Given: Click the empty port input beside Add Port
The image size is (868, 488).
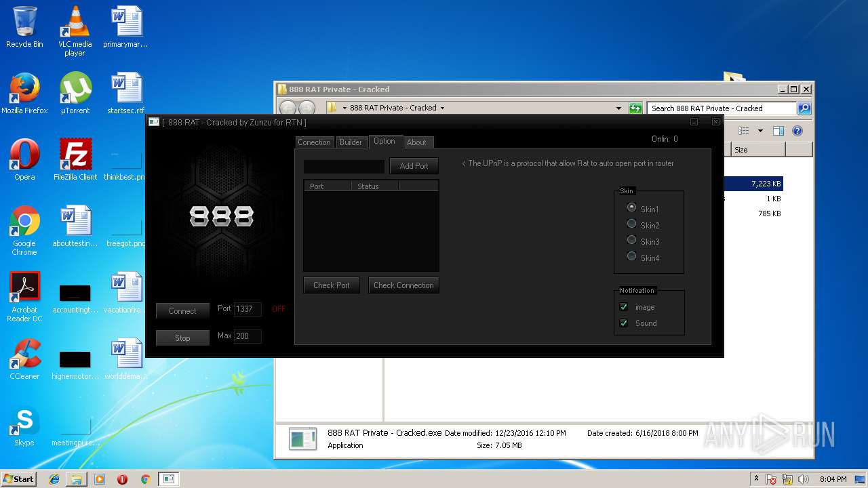Looking at the screenshot, I should 344,166.
